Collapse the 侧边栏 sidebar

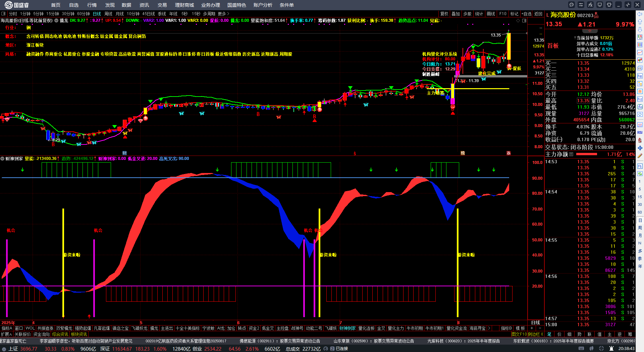pos(536,334)
